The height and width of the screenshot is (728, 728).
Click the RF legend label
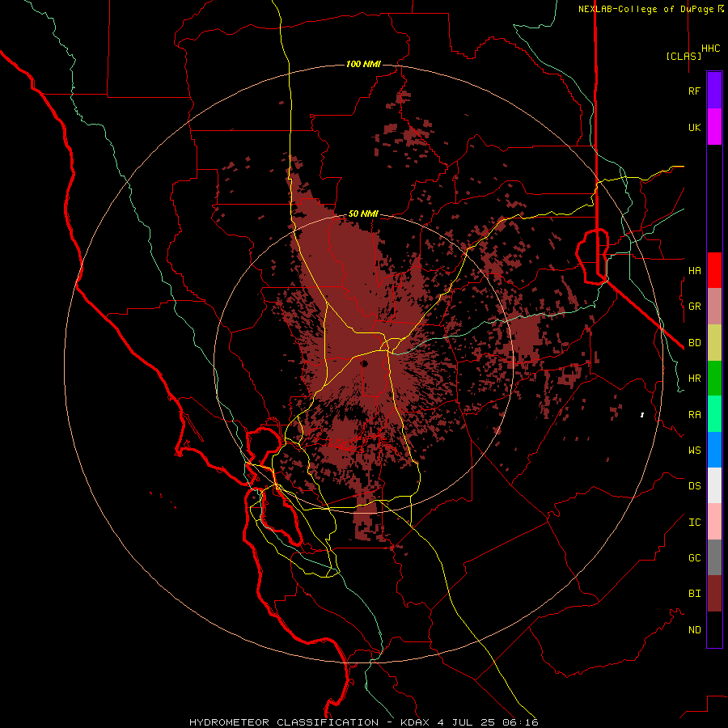point(694,91)
